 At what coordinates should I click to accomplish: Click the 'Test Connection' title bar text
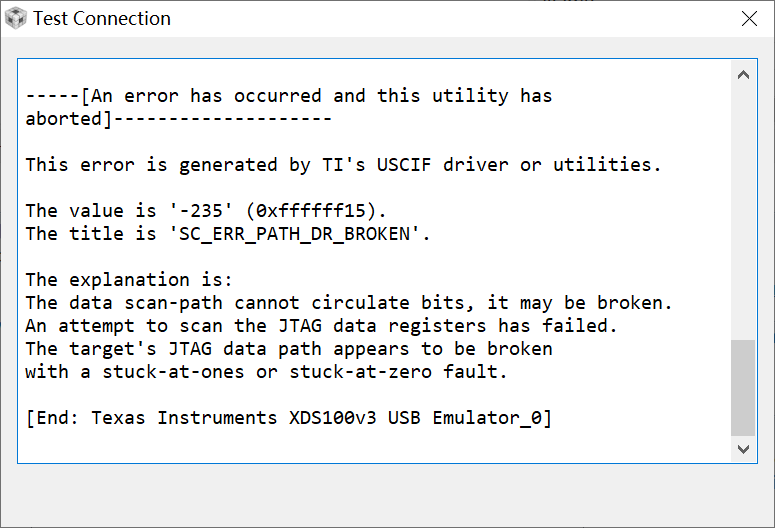coord(102,19)
